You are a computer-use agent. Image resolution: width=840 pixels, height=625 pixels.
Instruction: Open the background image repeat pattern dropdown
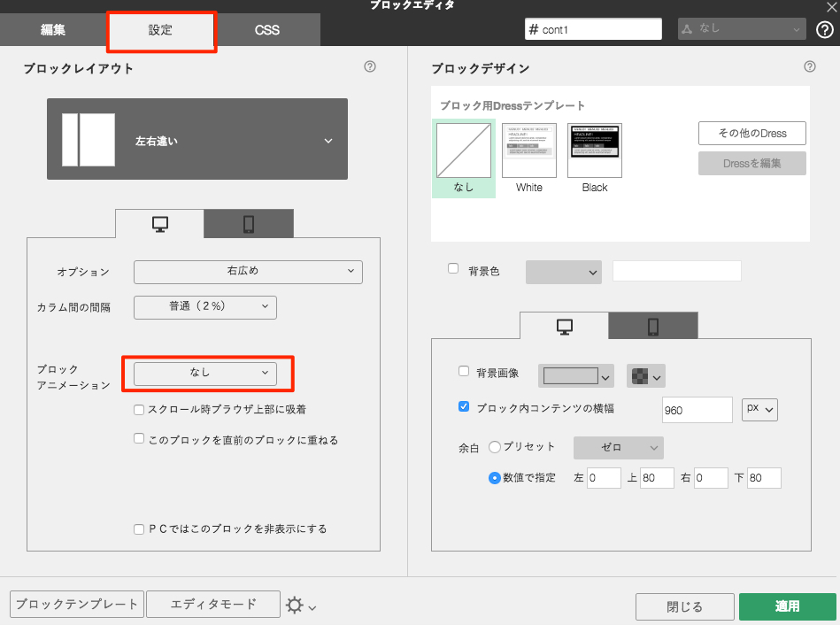[x=646, y=376]
